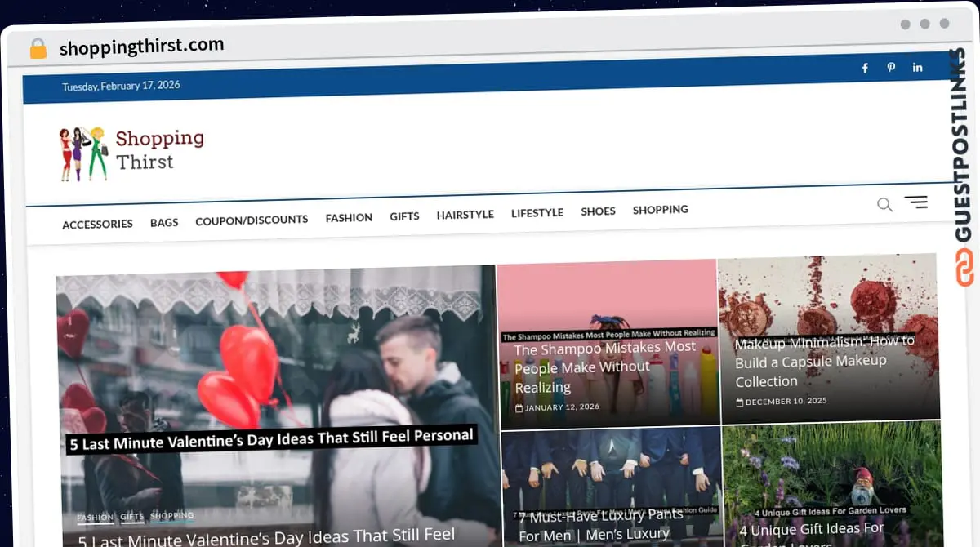Click the search magnifier icon
The width and height of the screenshot is (980, 547).
pos(884,205)
